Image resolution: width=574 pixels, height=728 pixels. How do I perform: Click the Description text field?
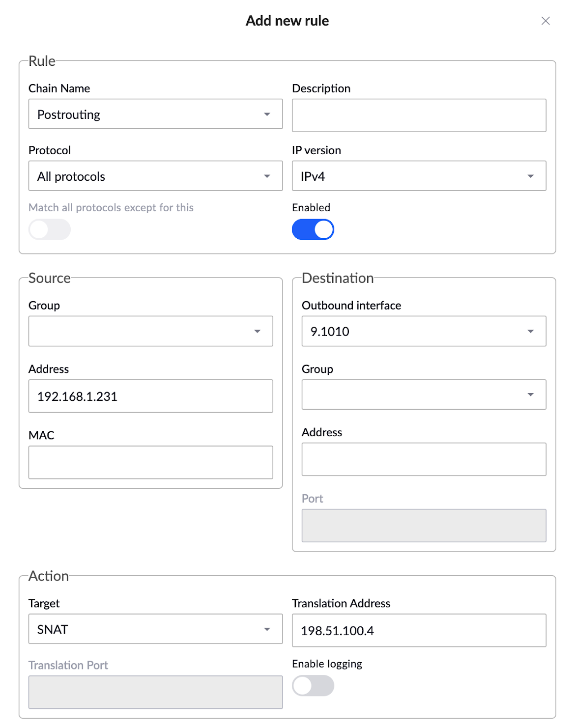[x=419, y=115]
